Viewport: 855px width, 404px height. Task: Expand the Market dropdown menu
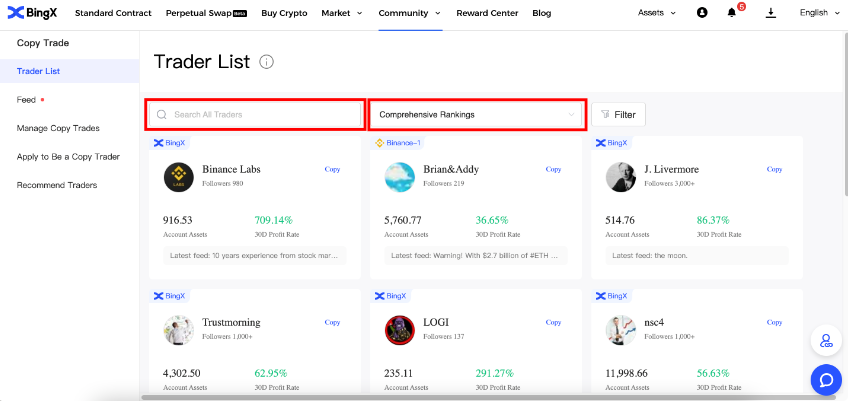(x=341, y=13)
